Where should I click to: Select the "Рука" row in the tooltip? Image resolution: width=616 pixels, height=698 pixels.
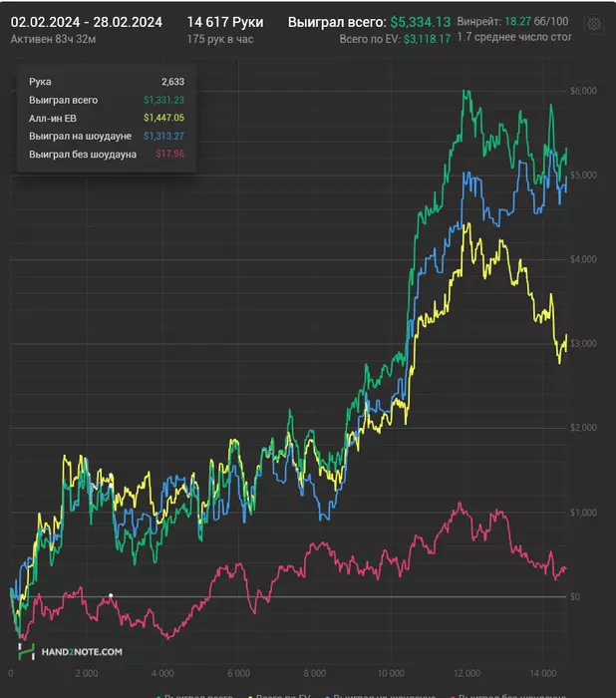41,82
